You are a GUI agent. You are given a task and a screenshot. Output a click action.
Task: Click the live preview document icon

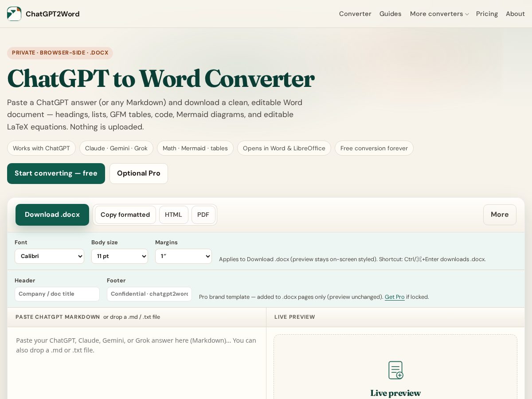pyautogui.click(x=396, y=370)
